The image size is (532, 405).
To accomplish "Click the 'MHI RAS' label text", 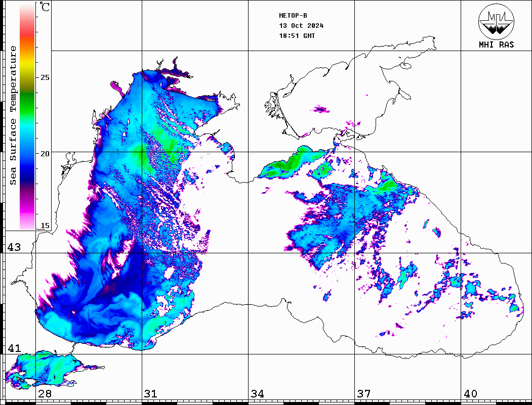I will [x=497, y=44].
